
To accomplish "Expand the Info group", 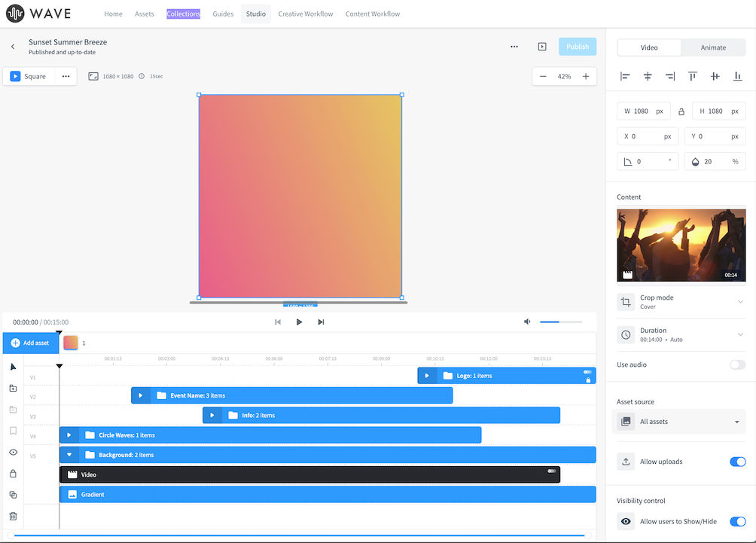I will pyautogui.click(x=212, y=415).
